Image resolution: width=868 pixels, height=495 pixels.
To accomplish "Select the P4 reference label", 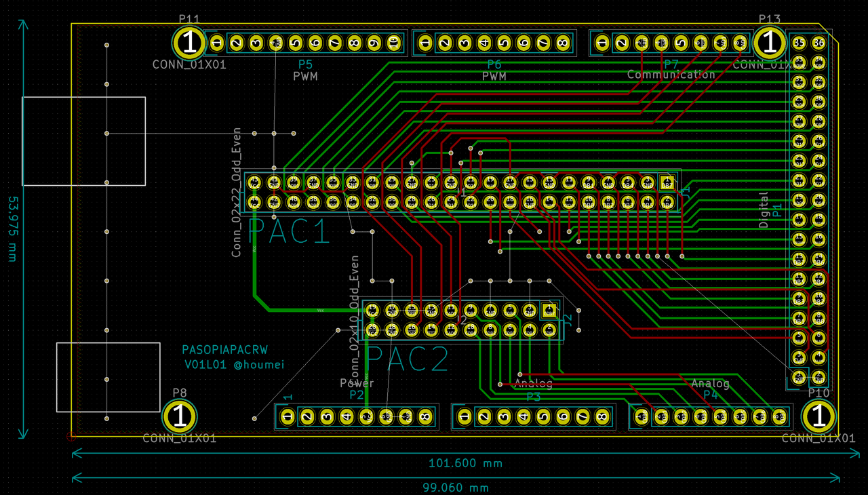I will point(711,395).
